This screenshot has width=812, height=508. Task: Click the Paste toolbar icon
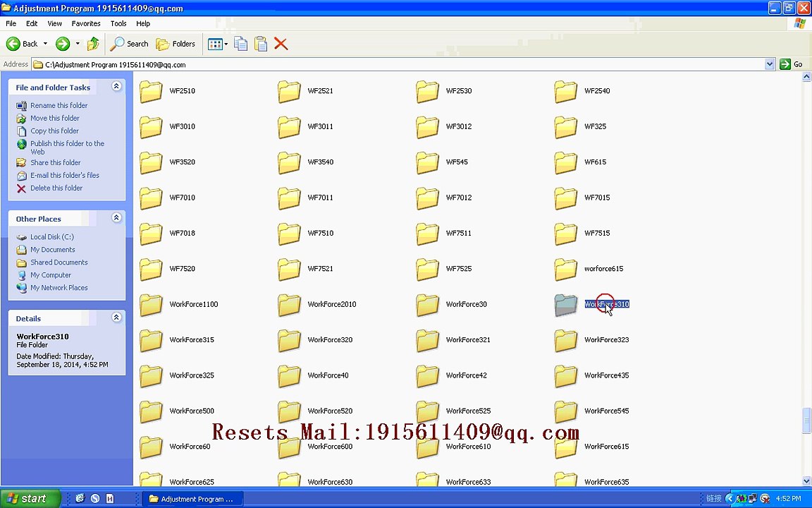[261, 44]
